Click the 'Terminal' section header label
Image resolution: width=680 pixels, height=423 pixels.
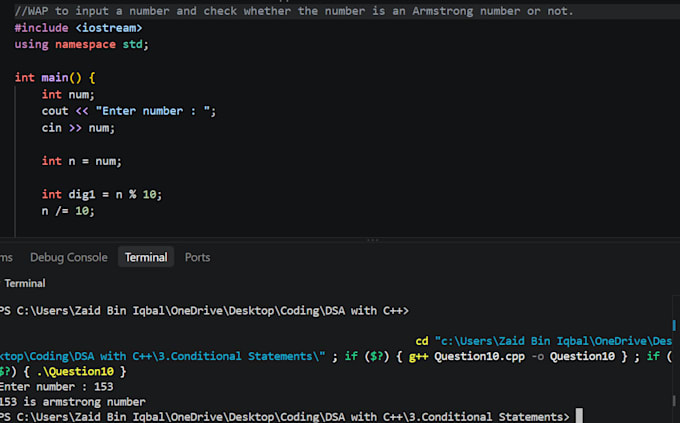tap(25, 283)
